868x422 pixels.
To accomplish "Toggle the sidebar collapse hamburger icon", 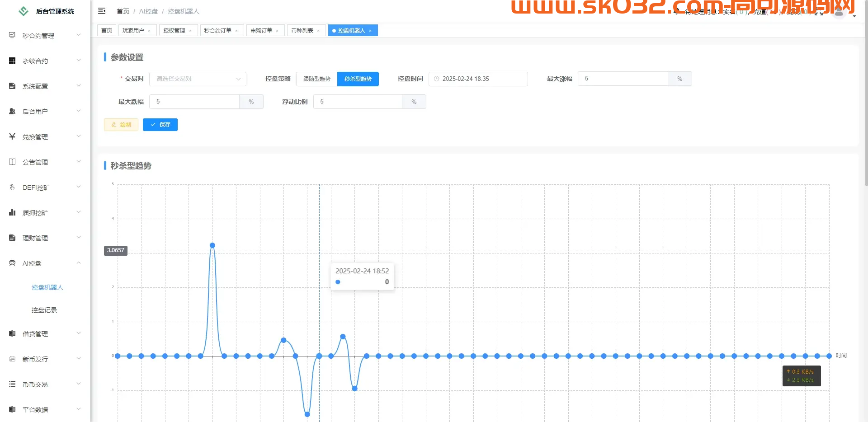I will pyautogui.click(x=102, y=11).
